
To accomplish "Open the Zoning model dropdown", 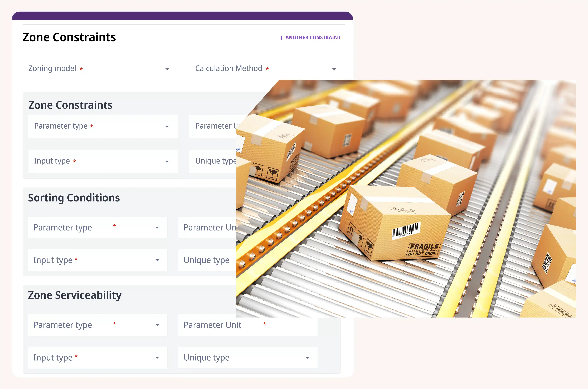I will coord(99,68).
